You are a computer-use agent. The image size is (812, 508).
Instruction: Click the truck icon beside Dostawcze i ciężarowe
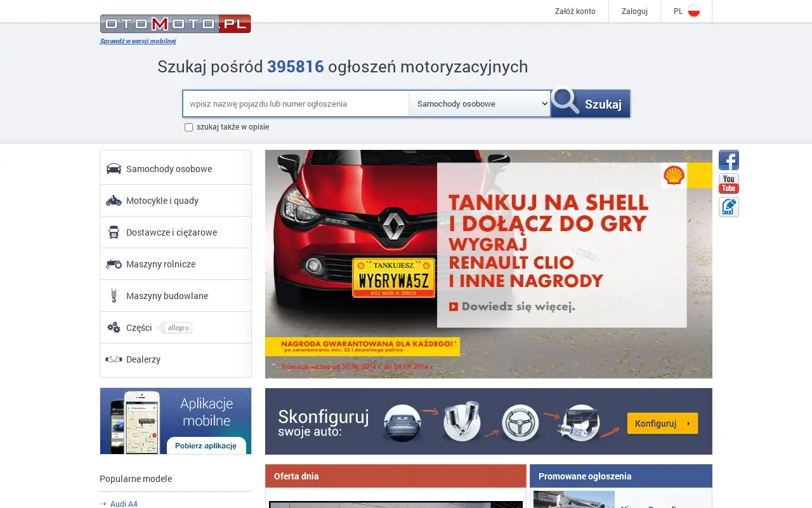[114, 232]
